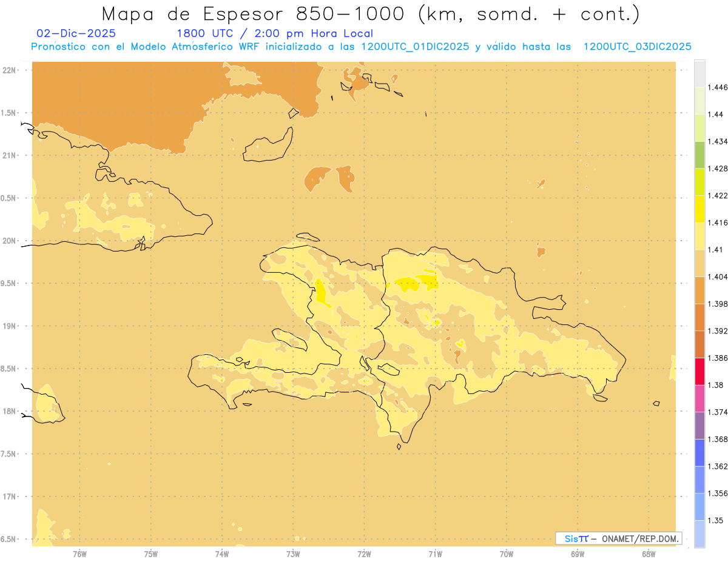The height and width of the screenshot is (562, 728).
Task: Click the colorbar value "1.428"
Action: click(718, 169)
